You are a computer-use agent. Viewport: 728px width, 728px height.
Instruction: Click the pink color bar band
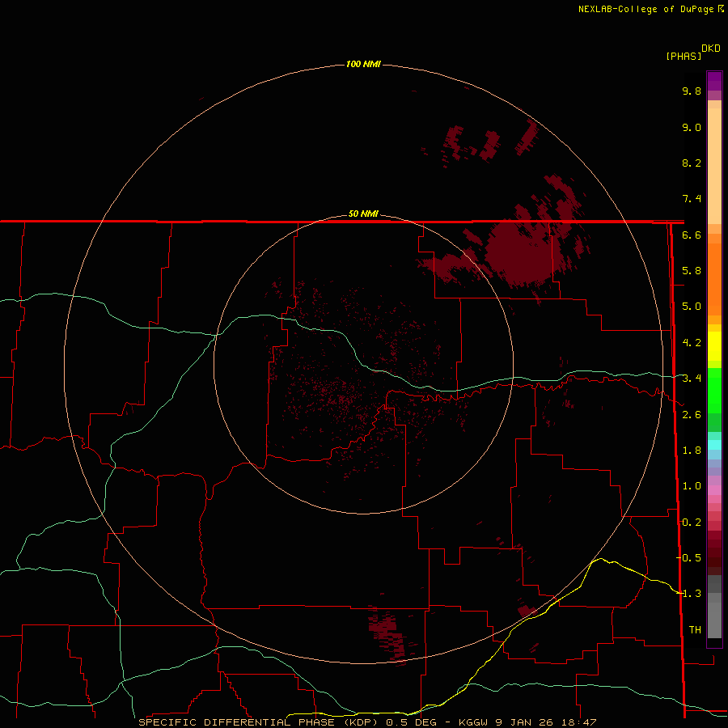[714, 490]
